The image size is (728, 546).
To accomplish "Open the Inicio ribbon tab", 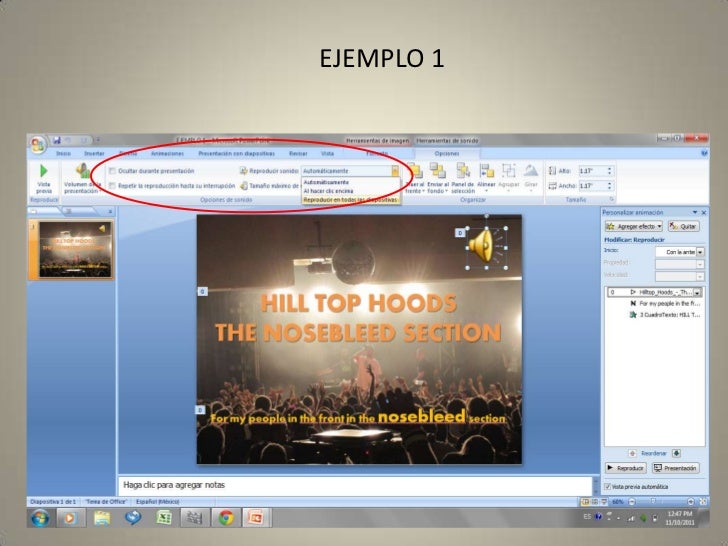I will [x=64, y=153].
